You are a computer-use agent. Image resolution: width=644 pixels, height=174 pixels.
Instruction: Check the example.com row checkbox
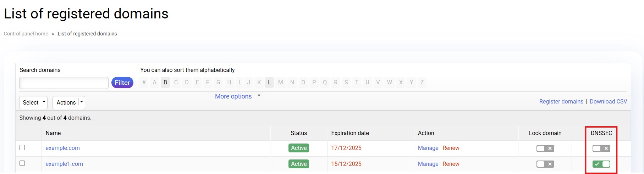(x=22, y=148)
